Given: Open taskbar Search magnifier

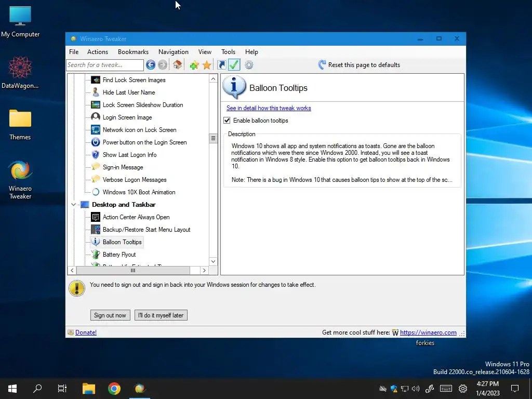Looking at the screenshot, I should coord(37,389).
